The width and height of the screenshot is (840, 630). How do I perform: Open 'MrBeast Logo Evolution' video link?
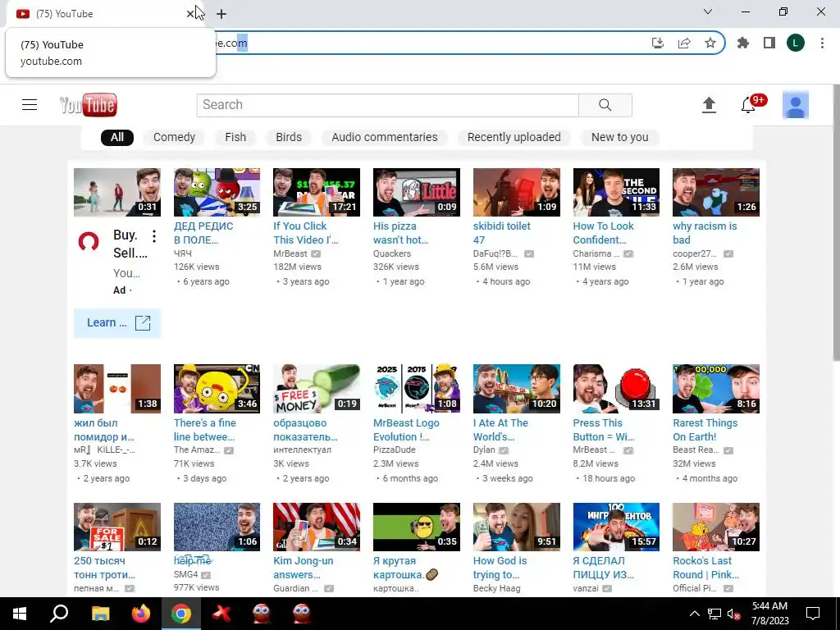tap(407, 430)
